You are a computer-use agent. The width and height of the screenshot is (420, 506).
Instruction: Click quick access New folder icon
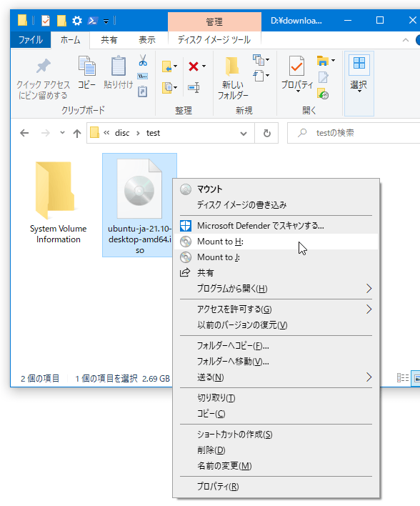click(61, 21)
